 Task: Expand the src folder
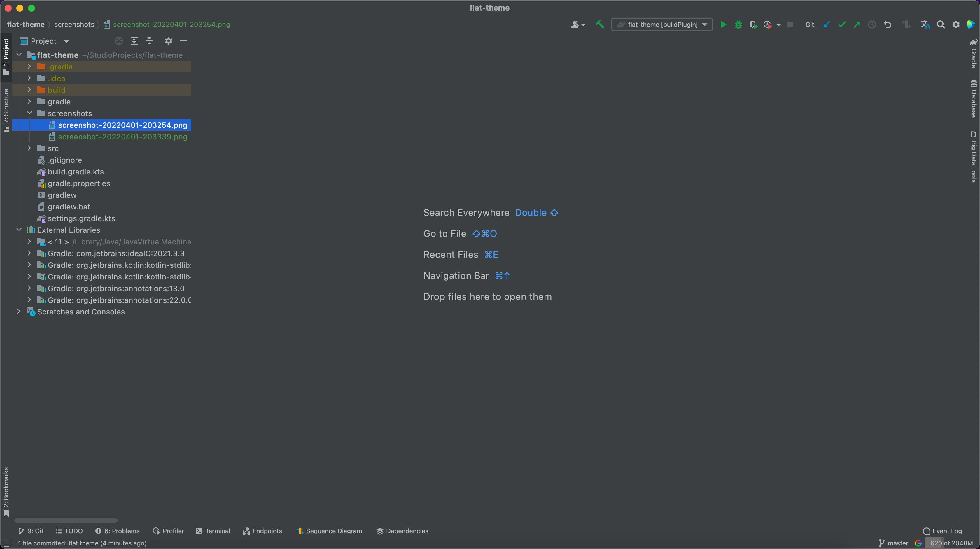click(29, 148)
